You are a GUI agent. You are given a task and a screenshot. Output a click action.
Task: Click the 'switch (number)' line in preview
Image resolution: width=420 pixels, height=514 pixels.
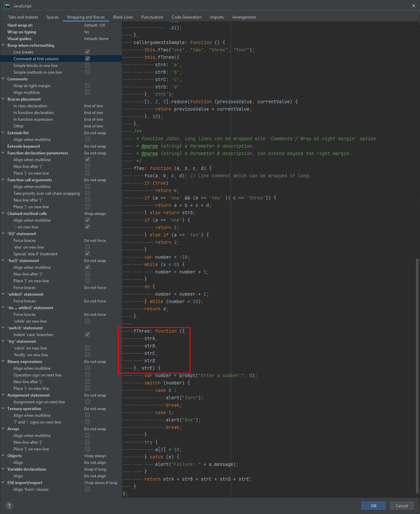[167, 383]
